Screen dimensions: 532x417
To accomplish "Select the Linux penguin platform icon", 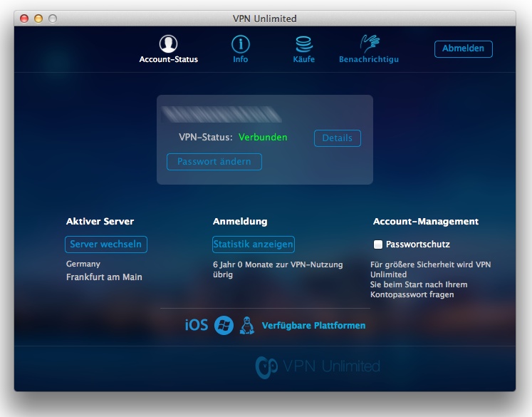I will point(247,325).
